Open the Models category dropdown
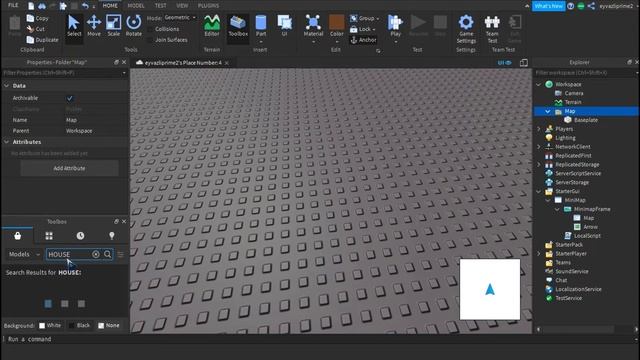 point(24,254)
